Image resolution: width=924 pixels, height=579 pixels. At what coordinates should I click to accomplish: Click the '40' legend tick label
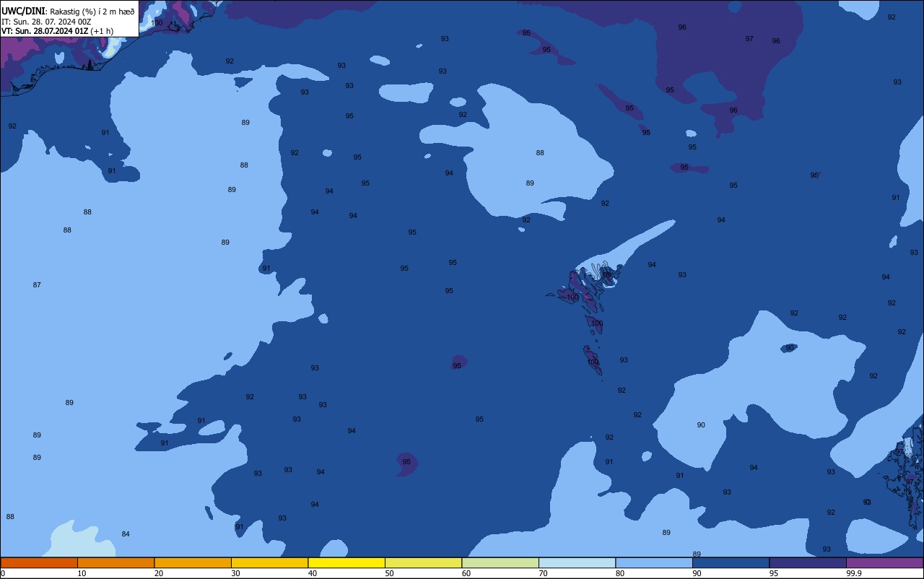313,573
